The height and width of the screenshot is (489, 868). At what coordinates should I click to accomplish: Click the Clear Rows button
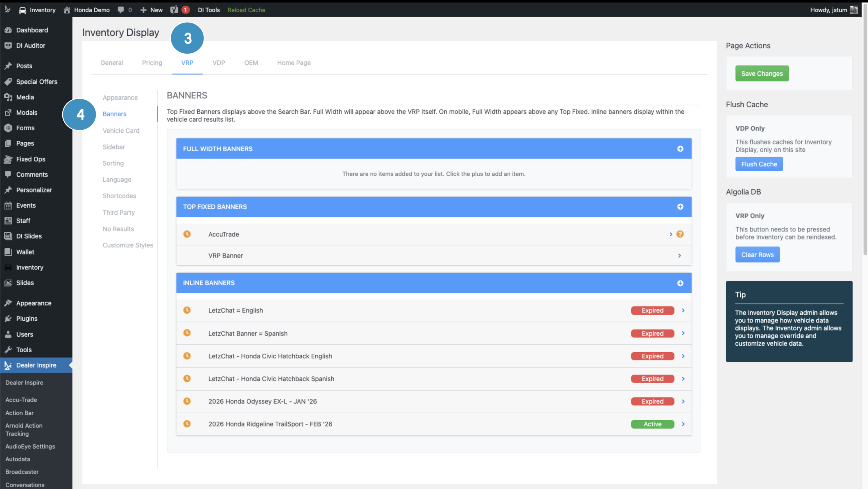click(x=757, y=255)
